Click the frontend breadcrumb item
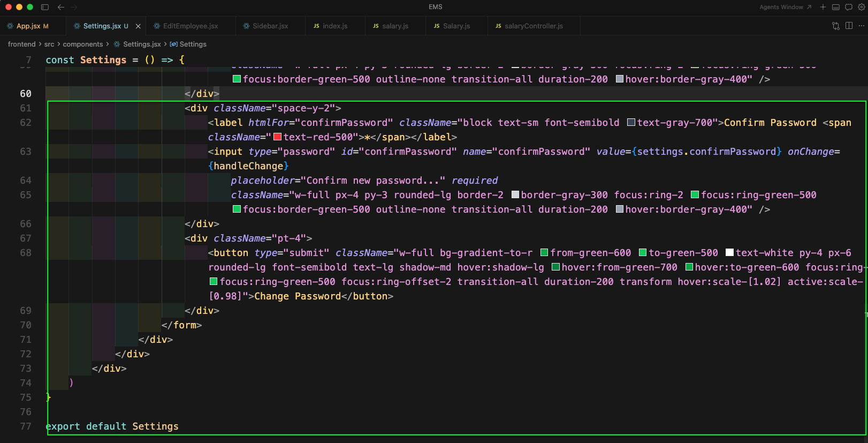This screenshot has height=443, width=868. pos(21,44)
